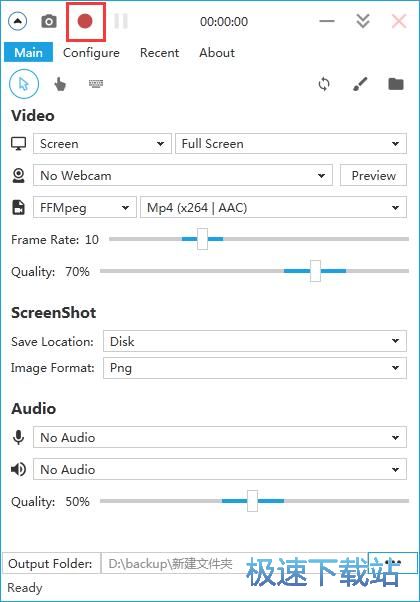
Task: Click the Frame Rate slider handle
Action: 202,239
